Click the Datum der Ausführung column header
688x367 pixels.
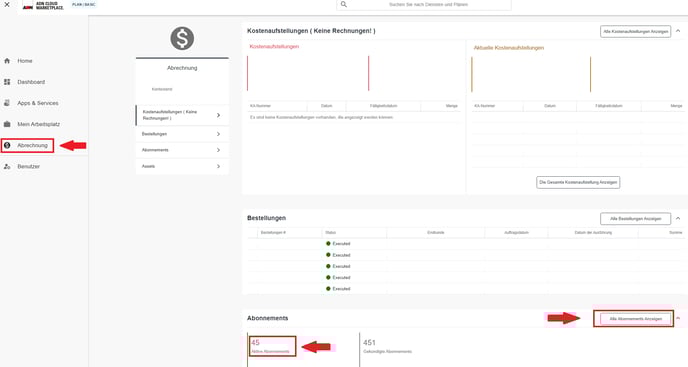(593, 232)
